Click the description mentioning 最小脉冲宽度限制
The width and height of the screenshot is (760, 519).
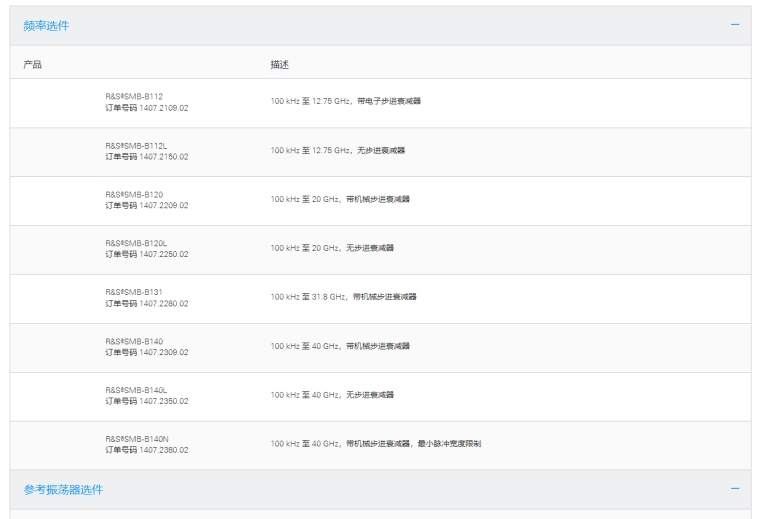coord(375,444)
